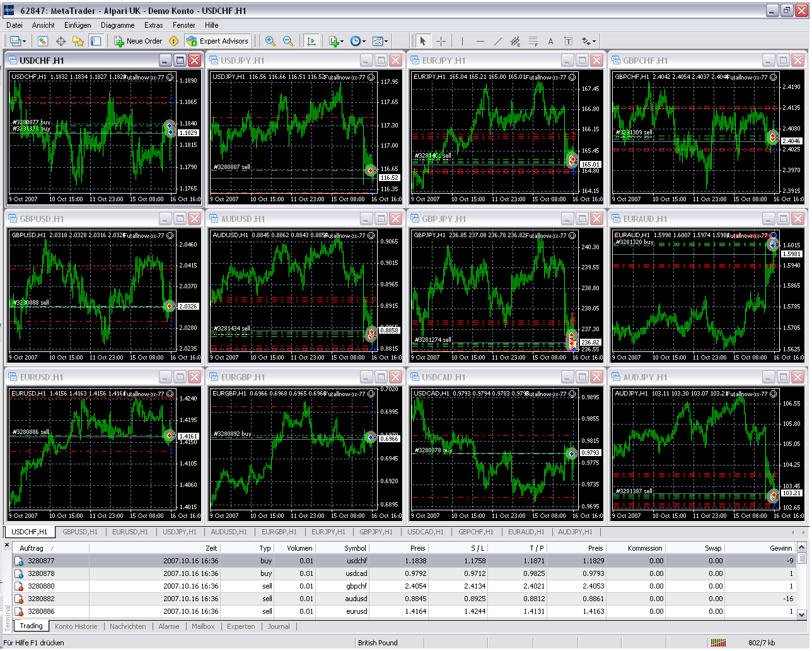
Task: Toggle the Expert Advisors button
Action: 217,41
